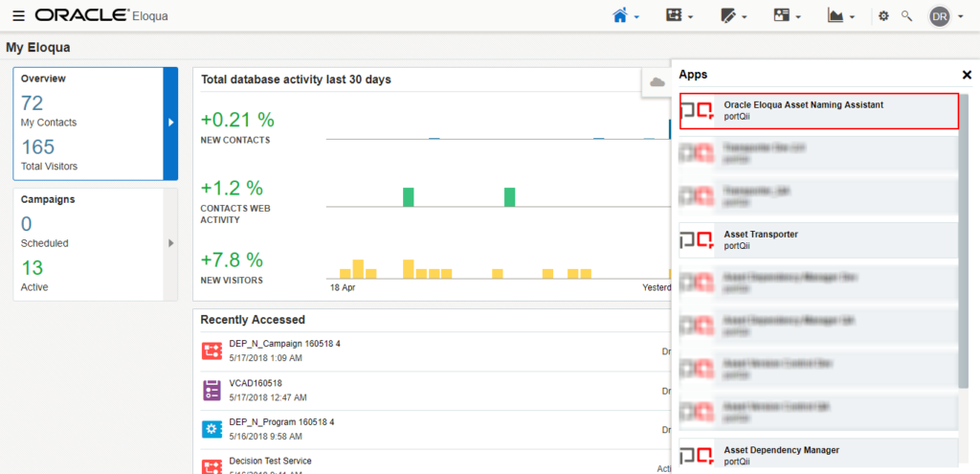Click the My Eloqua page title
980x474 pixels.
(38, 47)
